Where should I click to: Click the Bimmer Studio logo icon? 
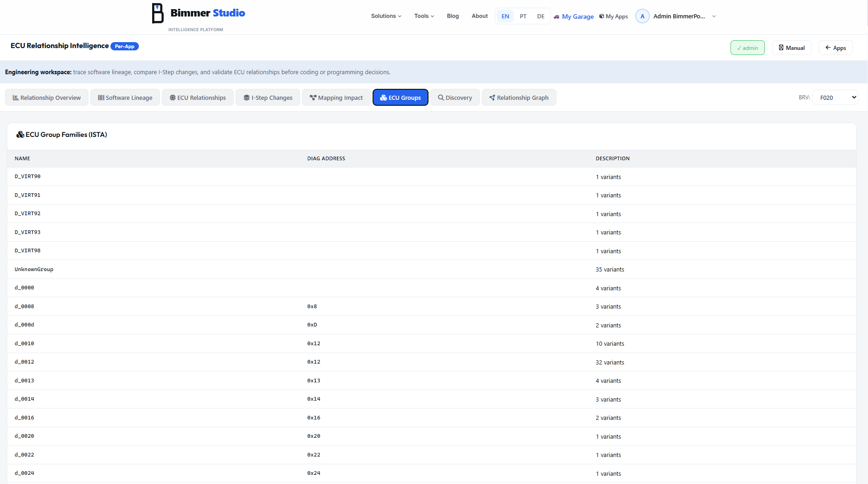pos(158,13)
